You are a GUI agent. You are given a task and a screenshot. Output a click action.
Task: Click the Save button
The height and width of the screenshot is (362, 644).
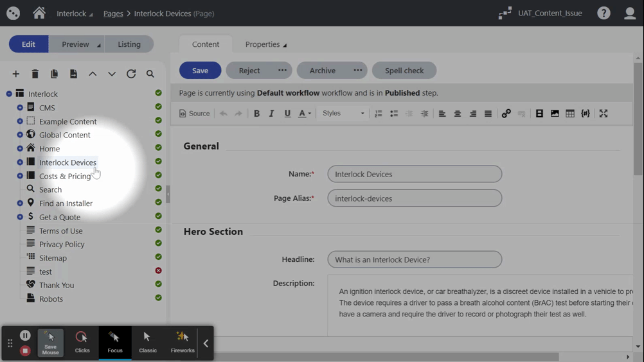[200, 71]
